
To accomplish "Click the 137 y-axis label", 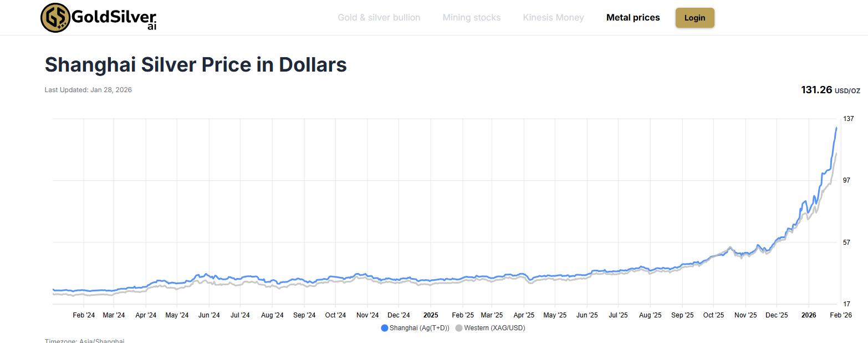I will click(848, 119).
